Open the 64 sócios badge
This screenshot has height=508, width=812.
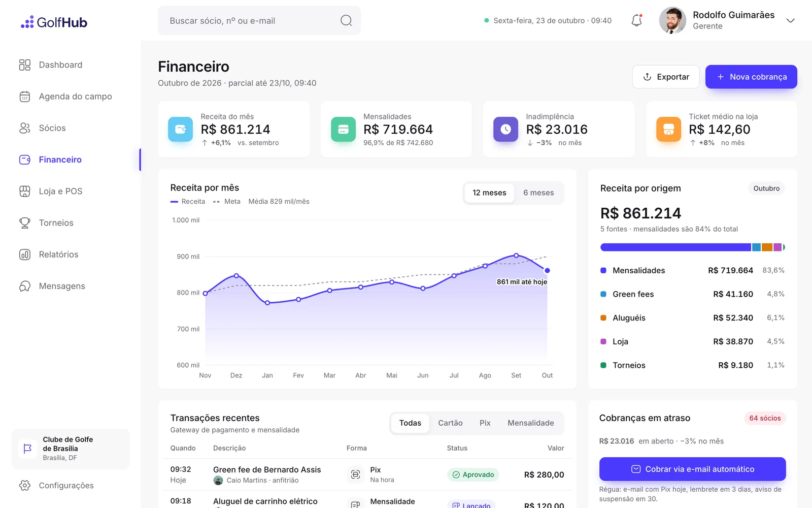(x=765, y=418)
